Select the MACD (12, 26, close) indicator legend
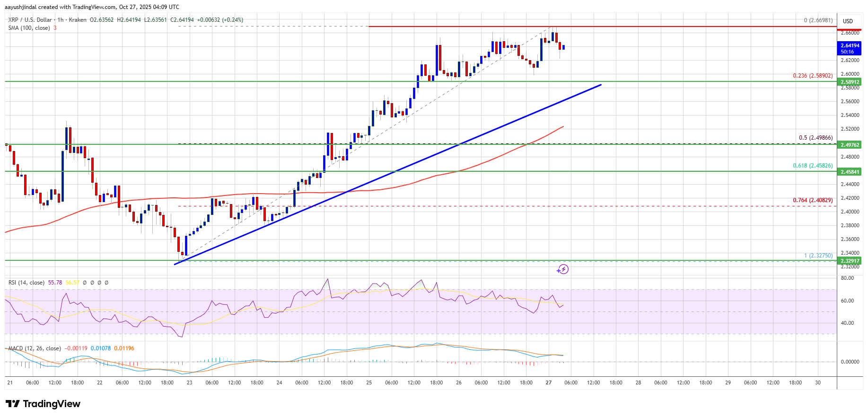868x418 pixels. [35, 348]
